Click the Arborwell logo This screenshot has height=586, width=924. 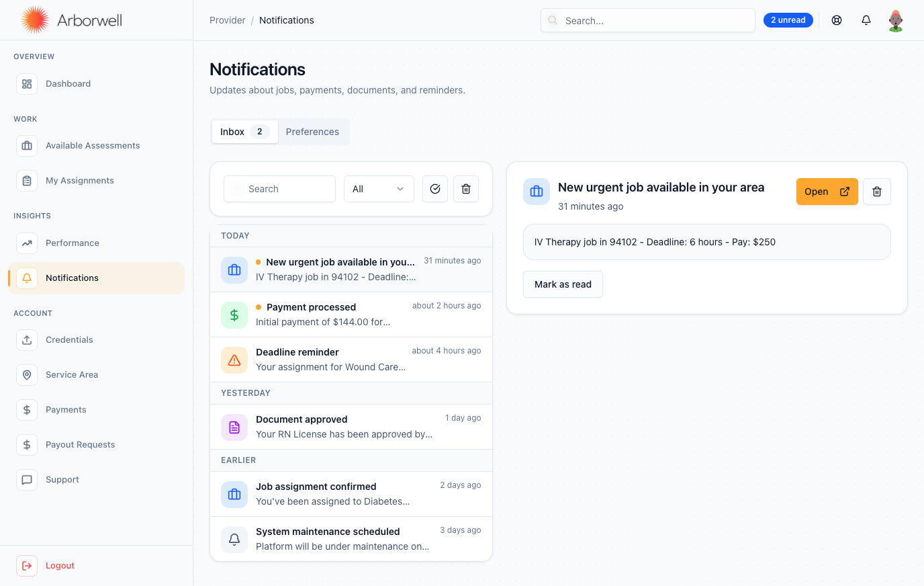(71, 20)
